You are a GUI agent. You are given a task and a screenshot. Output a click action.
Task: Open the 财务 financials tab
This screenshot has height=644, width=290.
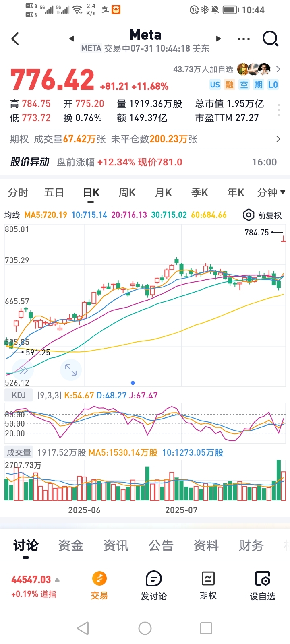coord(251,546)
